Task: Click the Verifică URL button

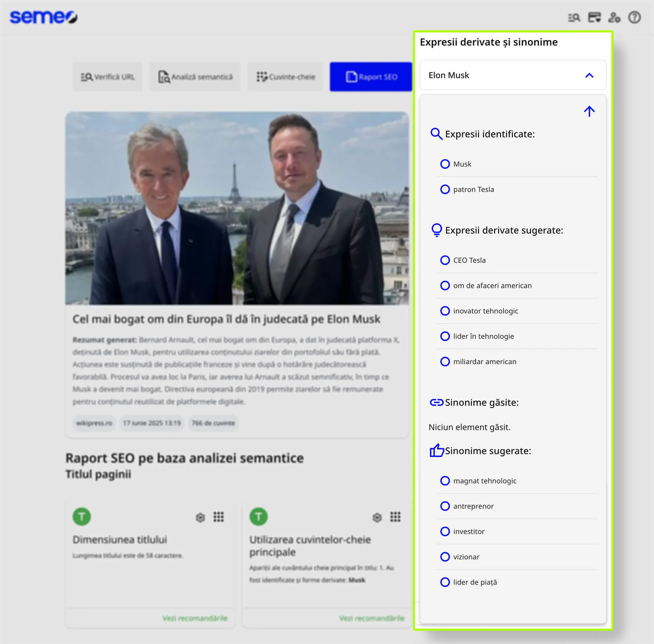Action: (108, 77)
